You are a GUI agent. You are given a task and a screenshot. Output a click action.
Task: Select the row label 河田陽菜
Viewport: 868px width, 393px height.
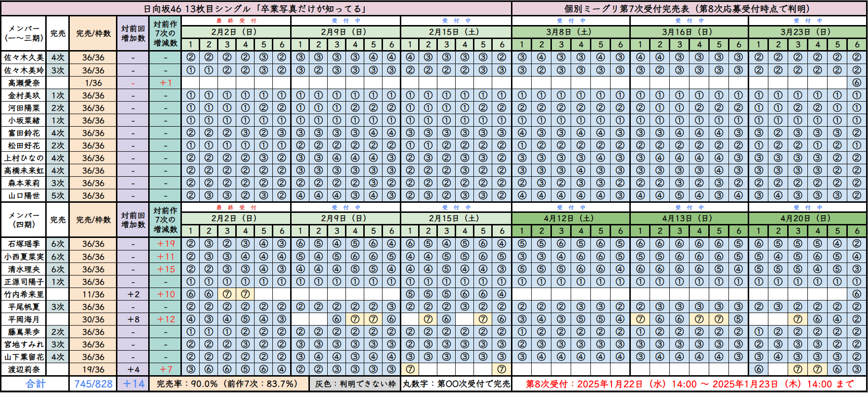[24, 108]
